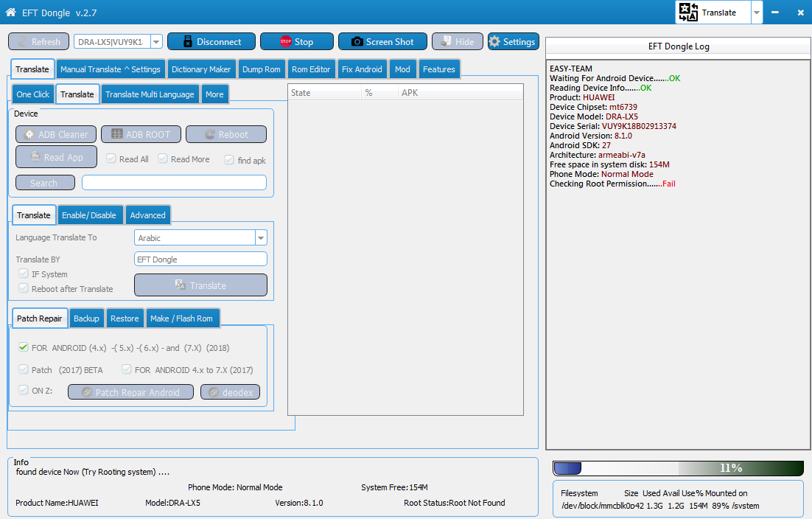This screenshot has width=812, height=519.
Task: Click the State column header
Action: click(x=325, y=93)
